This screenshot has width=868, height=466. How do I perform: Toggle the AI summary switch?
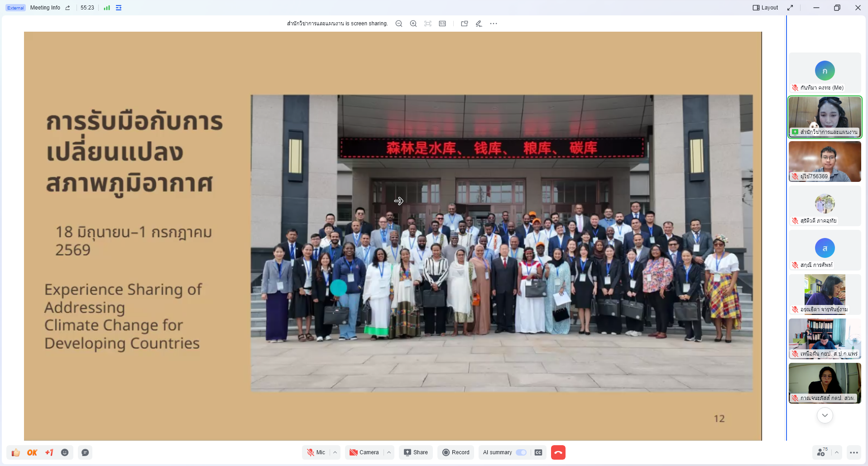pyautogui.click(x=521, y=452)
